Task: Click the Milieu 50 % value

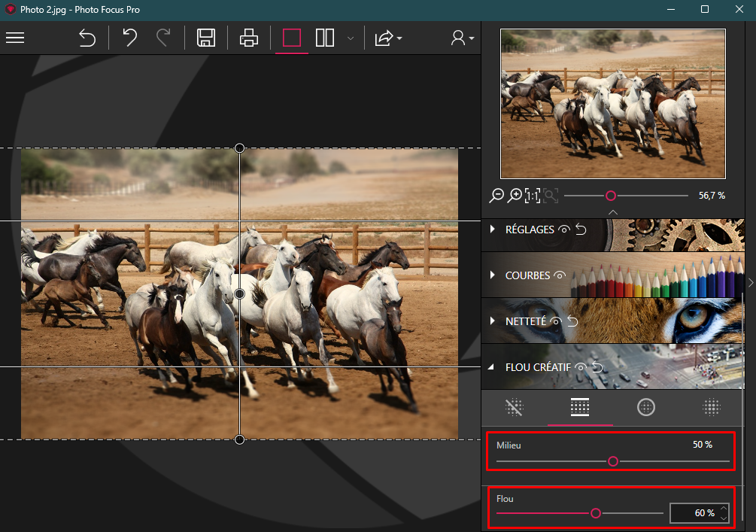Action: [703, 445]
